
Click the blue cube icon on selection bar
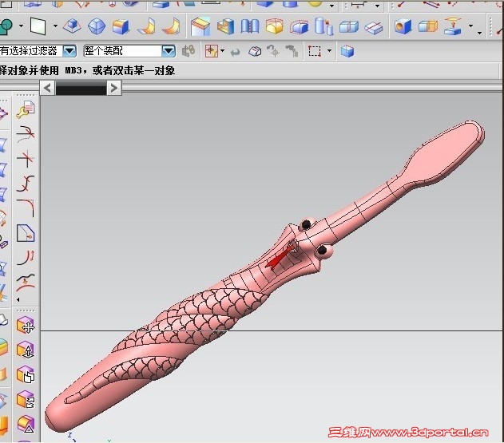[347, 51]
